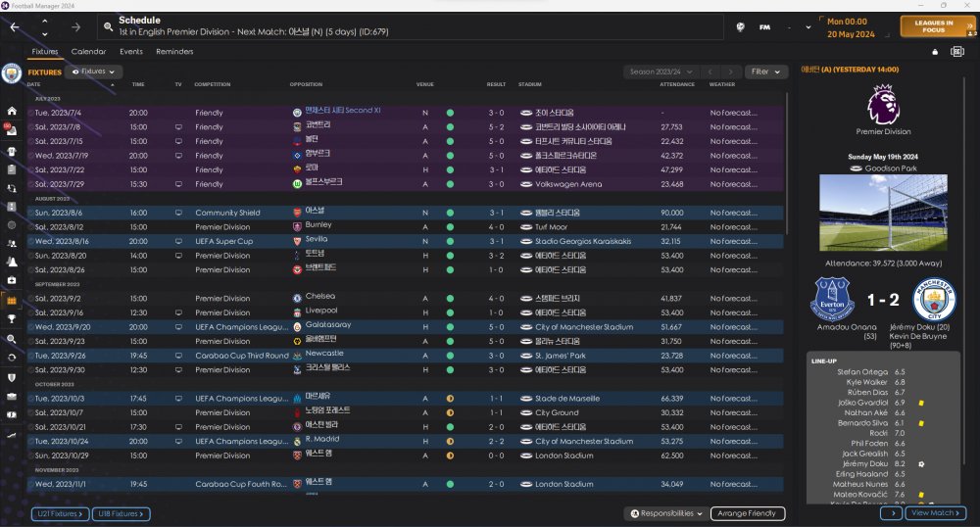Click Jérémy Doku in the line-up list

[865, 464]
